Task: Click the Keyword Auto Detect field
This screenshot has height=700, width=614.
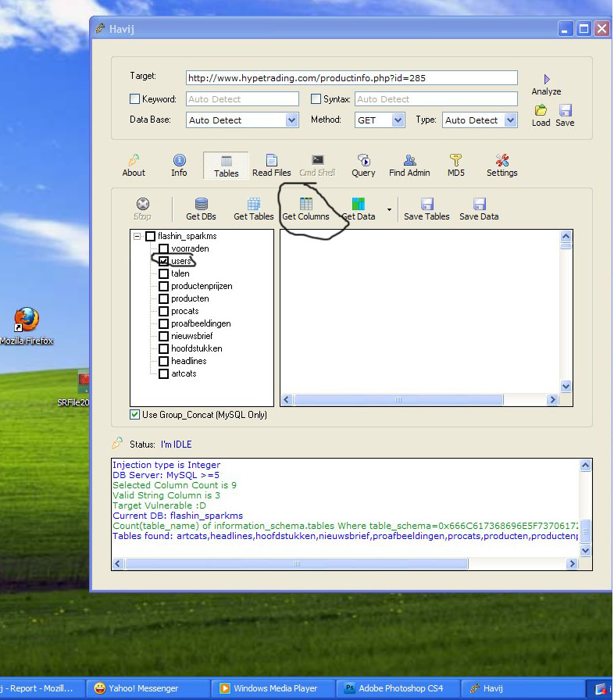Action: (x=242, y=98)
